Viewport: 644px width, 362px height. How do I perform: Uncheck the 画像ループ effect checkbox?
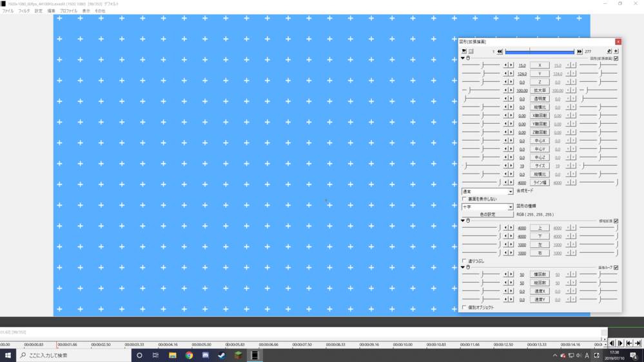click(x=616, y=268)
